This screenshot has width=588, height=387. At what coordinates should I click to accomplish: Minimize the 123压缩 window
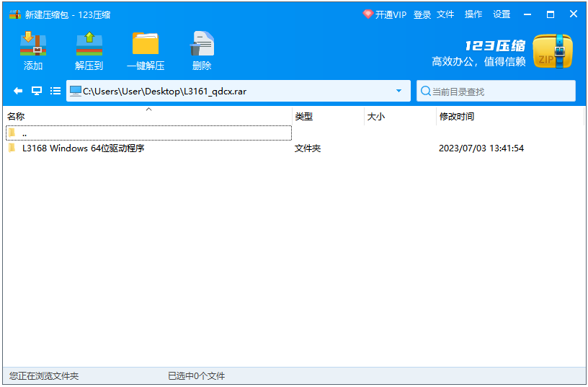(527, 14)
